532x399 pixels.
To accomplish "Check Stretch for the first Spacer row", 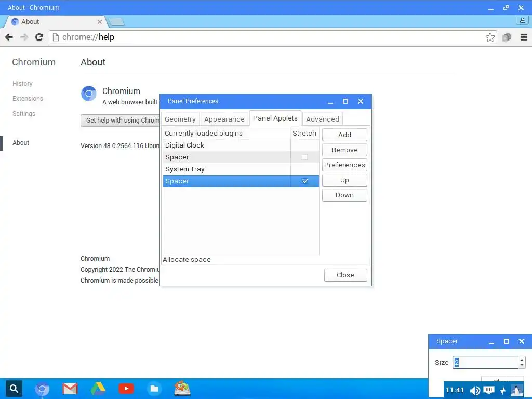I will click(304, 157).
